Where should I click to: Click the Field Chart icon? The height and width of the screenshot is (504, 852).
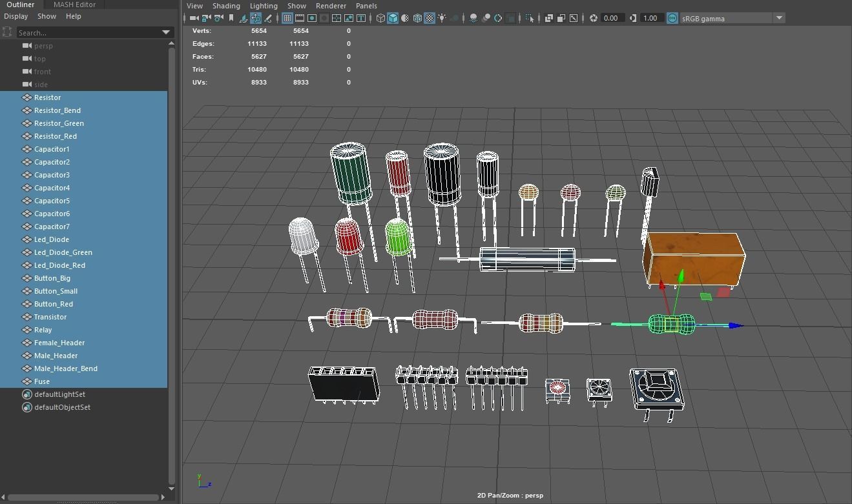tap(337, 18)
